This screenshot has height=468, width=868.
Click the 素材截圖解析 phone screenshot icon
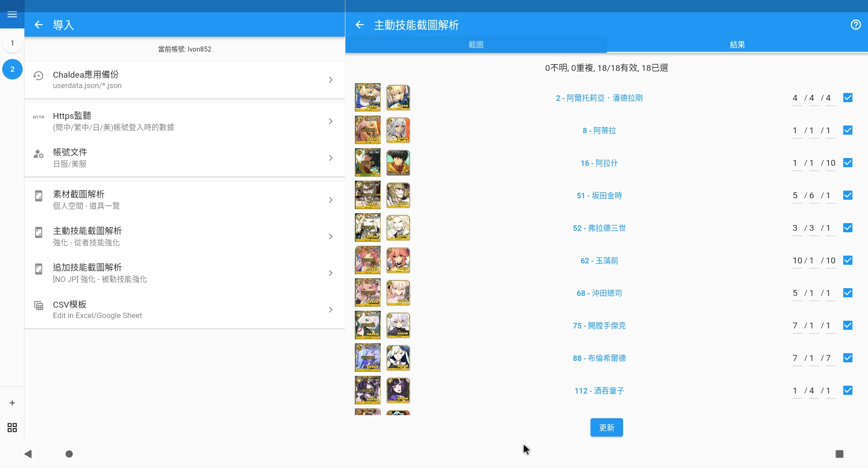38,196
